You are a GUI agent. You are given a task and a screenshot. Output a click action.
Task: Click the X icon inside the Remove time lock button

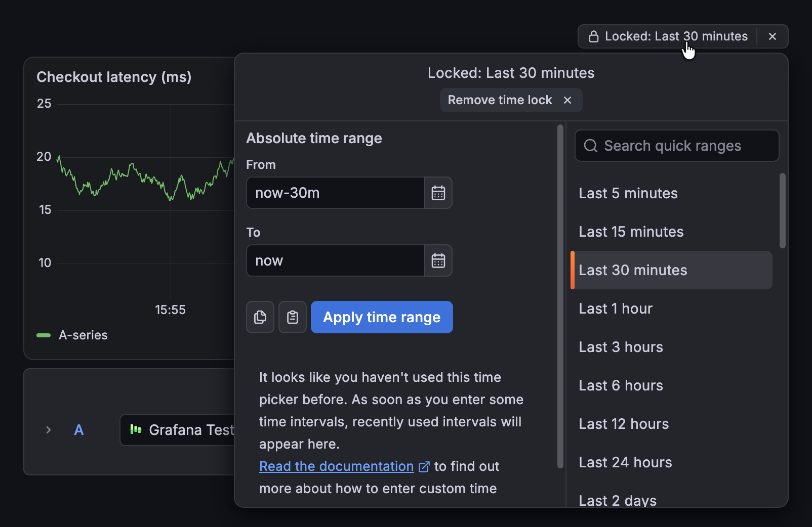pyautogui.click(x=567, y=100)
